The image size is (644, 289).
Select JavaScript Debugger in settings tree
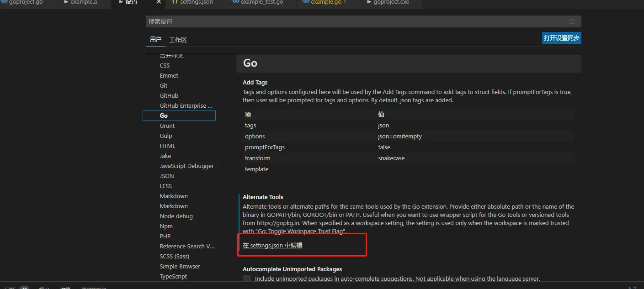tap(186, 166)
